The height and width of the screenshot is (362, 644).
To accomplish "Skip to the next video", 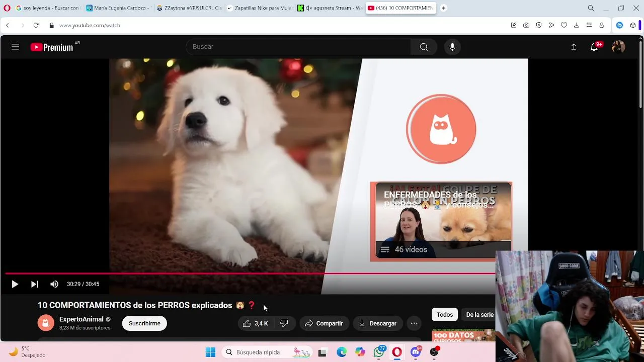I will tap(34, 284).
